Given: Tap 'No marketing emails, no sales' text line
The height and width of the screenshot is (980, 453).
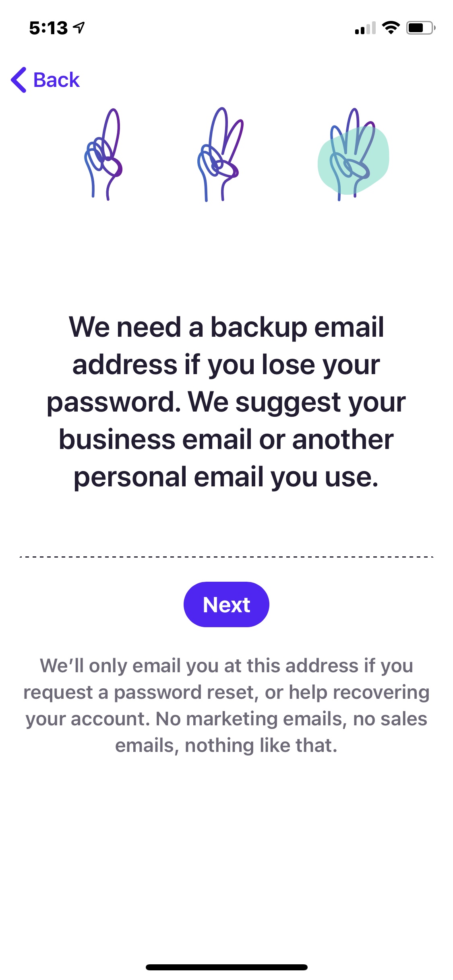Looking at the screenshot, I should pos(292,719).
